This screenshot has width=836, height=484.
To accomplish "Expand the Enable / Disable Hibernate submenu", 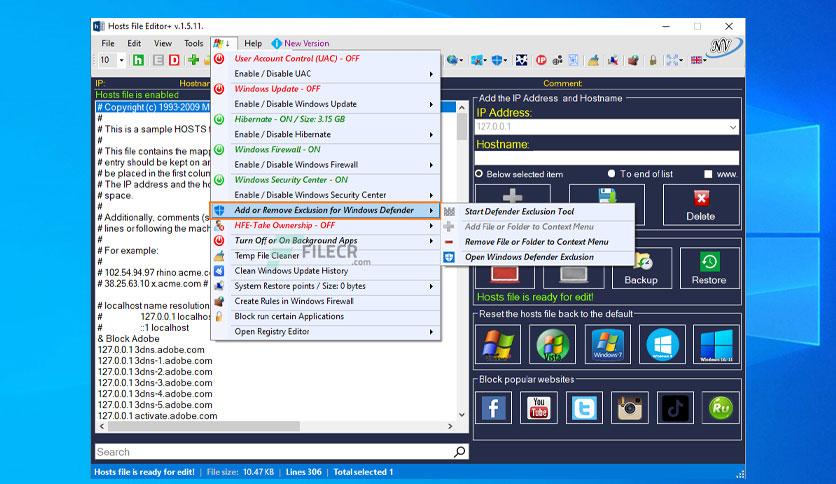I will tap(325, 134).
